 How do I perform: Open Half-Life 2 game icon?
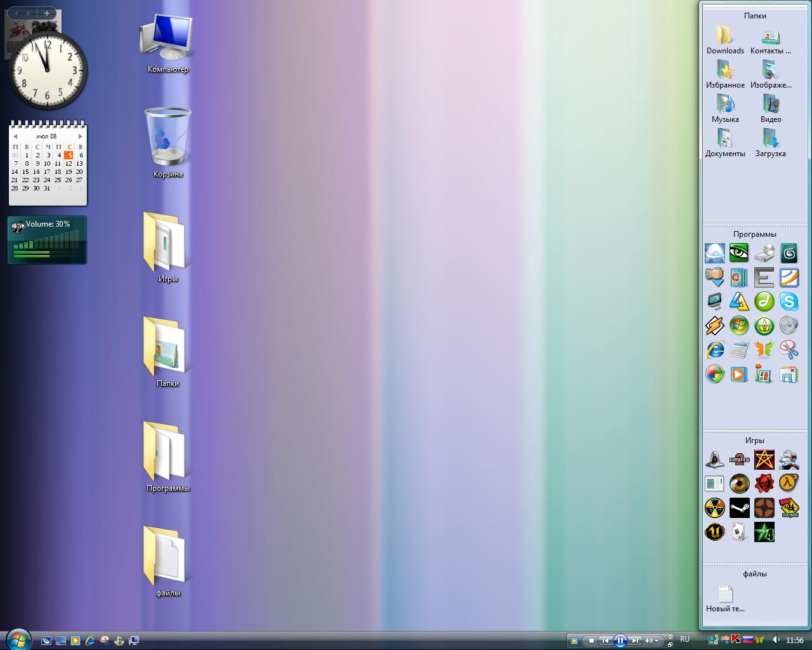789,483
